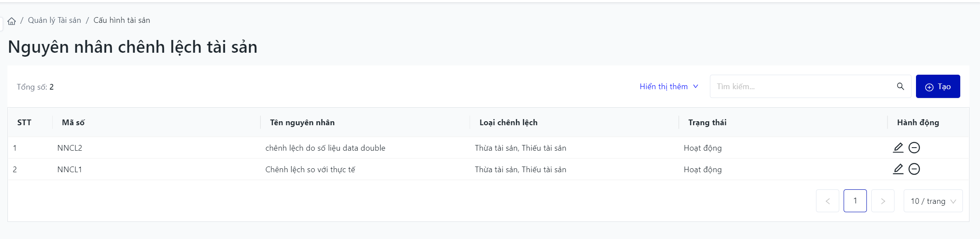Click the Trạng thái column header
This screenshot has width=980, height=239.
(707, 123)
